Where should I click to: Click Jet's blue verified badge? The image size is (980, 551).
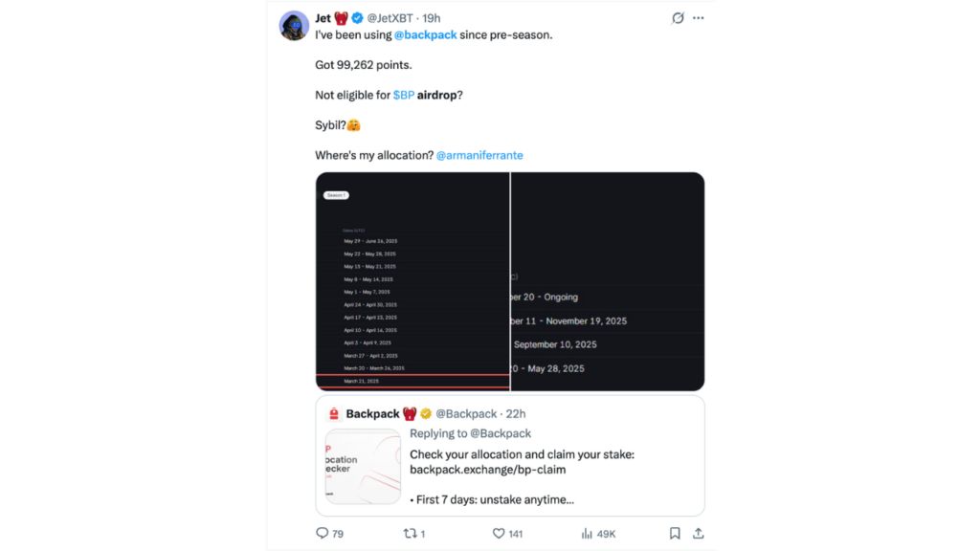(x=357, y=18)
